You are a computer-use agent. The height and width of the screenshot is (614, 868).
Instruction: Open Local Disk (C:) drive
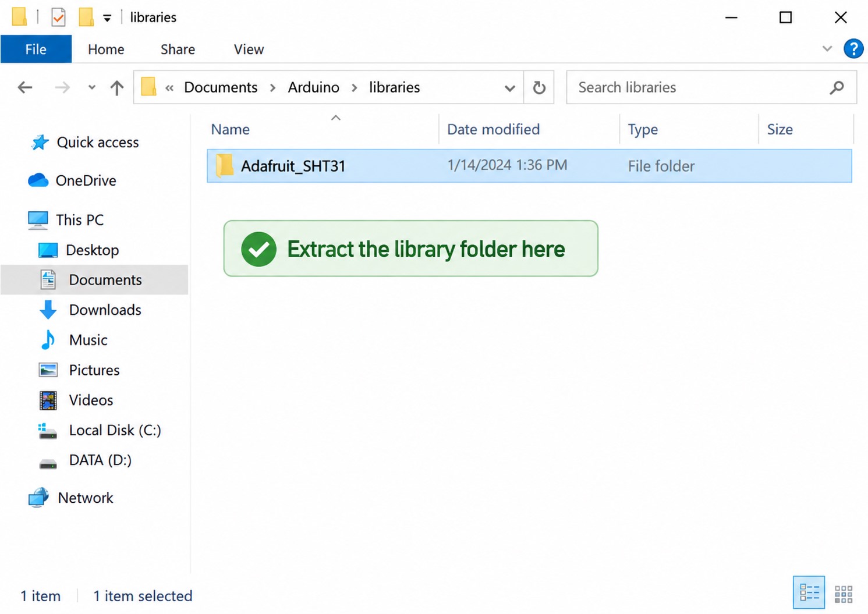115,431
